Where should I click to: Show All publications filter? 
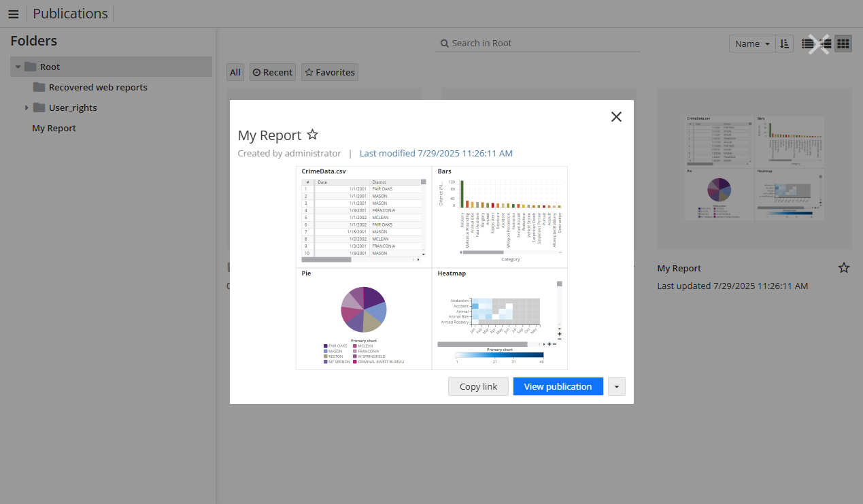coord(235,72)
